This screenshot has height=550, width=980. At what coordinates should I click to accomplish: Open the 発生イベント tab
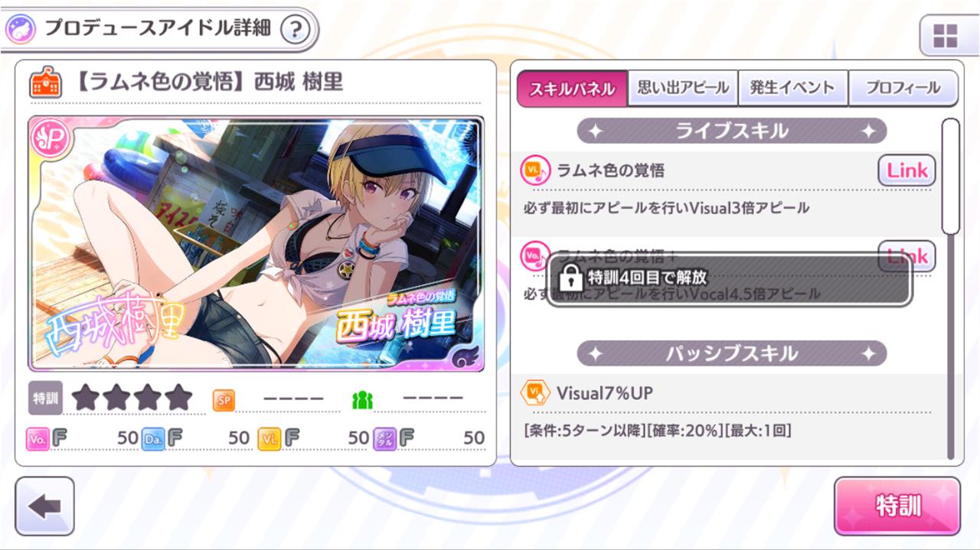tap(793, 88)
